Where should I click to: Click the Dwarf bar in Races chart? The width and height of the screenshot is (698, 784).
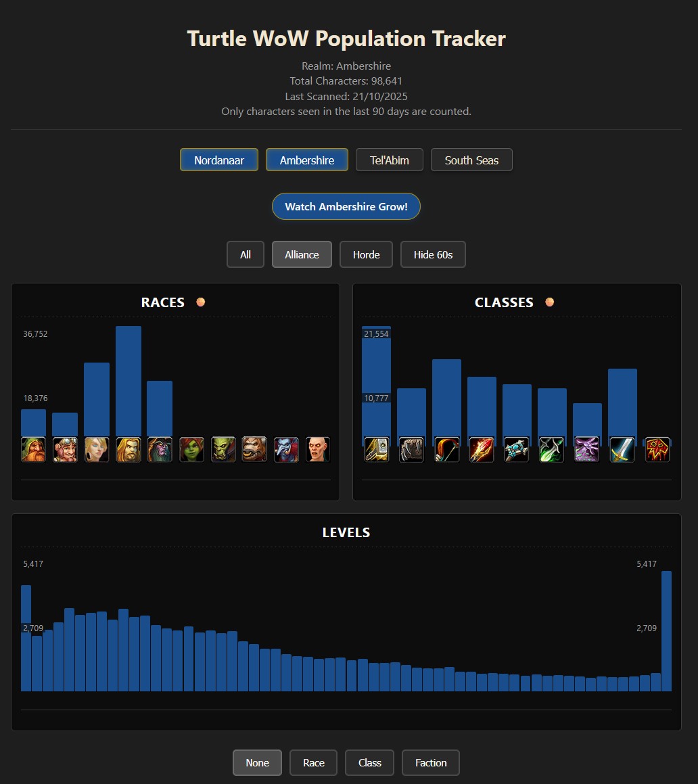[x=34, y=423]
